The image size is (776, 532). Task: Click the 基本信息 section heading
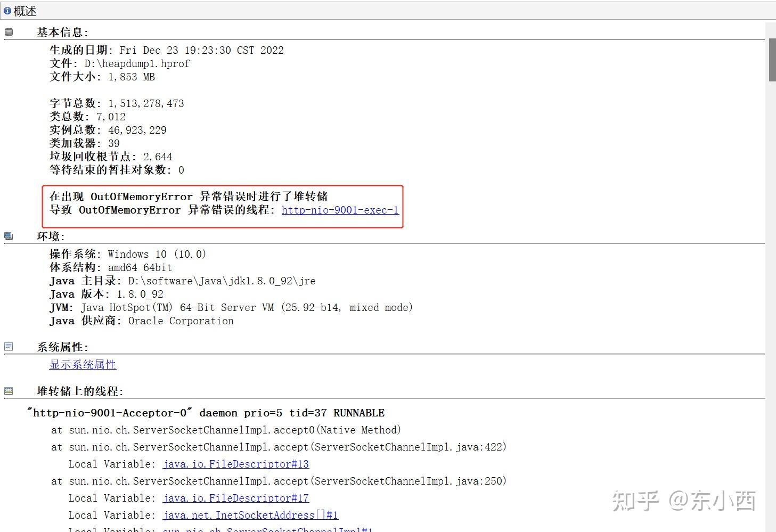(62, 32)
